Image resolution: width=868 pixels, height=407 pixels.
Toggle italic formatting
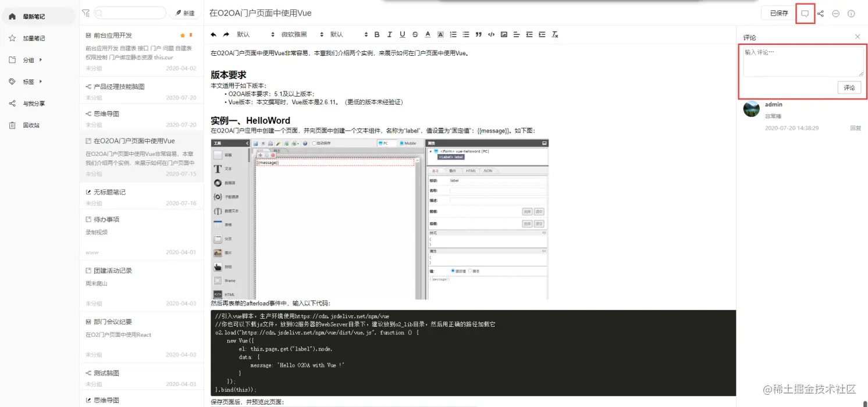390,34
